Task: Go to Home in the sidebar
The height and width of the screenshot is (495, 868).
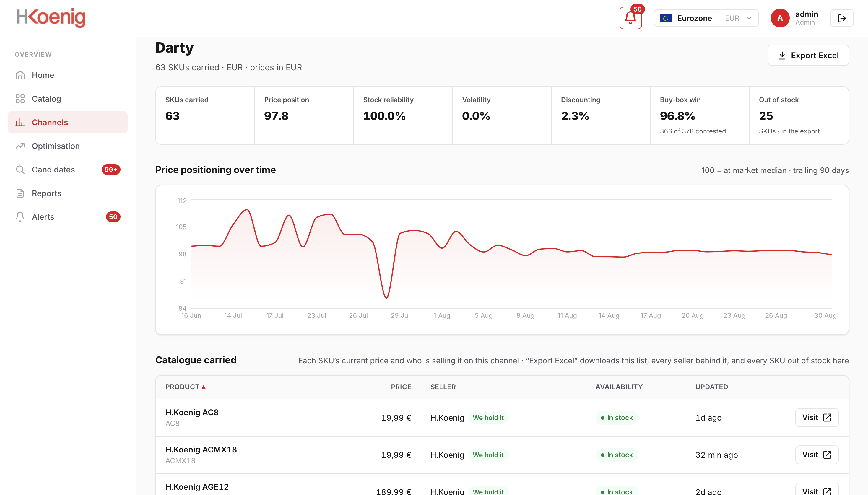Action: (68, 75)
